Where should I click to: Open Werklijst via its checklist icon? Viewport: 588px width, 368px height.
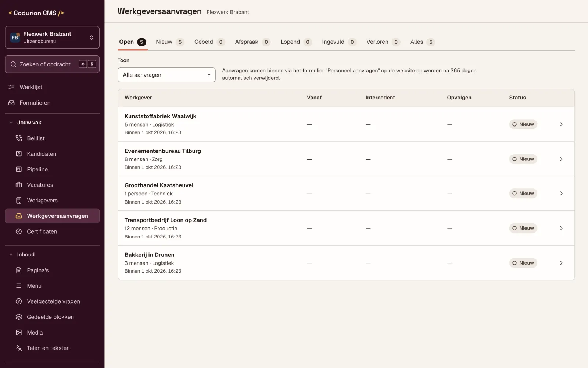[x=11, y=87]
